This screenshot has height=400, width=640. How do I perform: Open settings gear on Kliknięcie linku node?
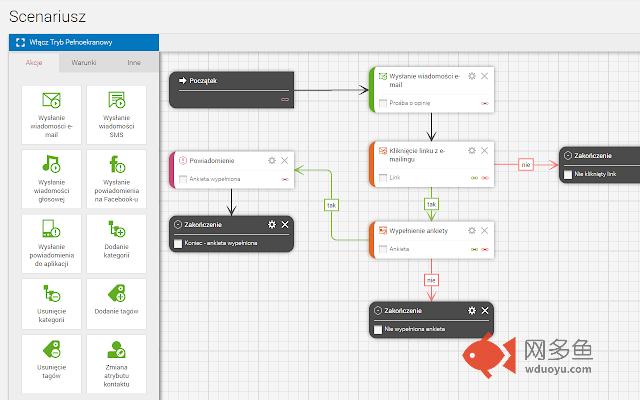tap(472, 151)
